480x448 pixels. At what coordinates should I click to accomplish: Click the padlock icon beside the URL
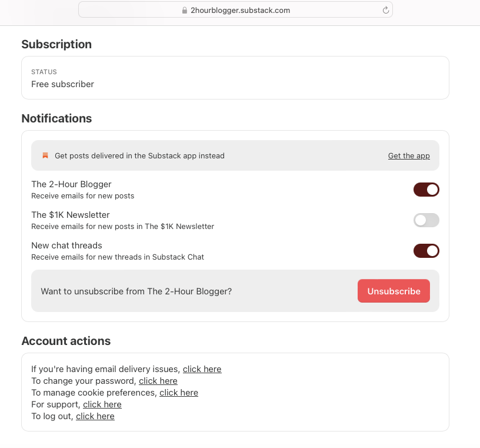coord(185,11)
